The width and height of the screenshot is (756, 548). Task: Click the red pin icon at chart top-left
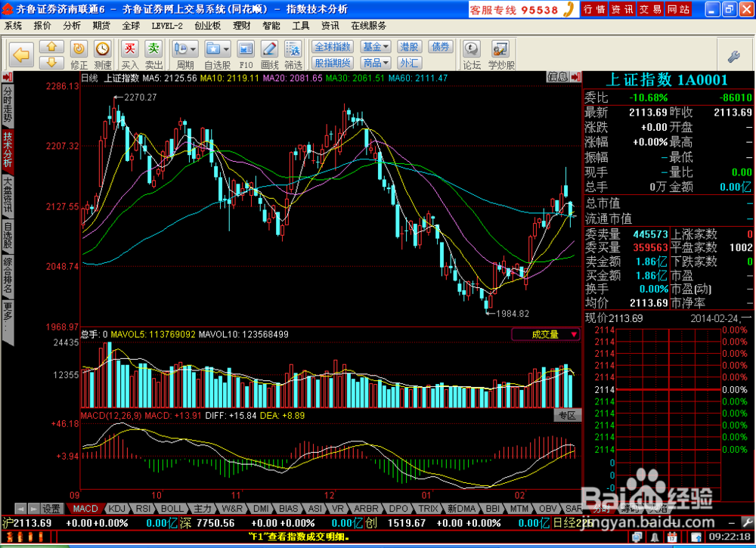(8, 76)
